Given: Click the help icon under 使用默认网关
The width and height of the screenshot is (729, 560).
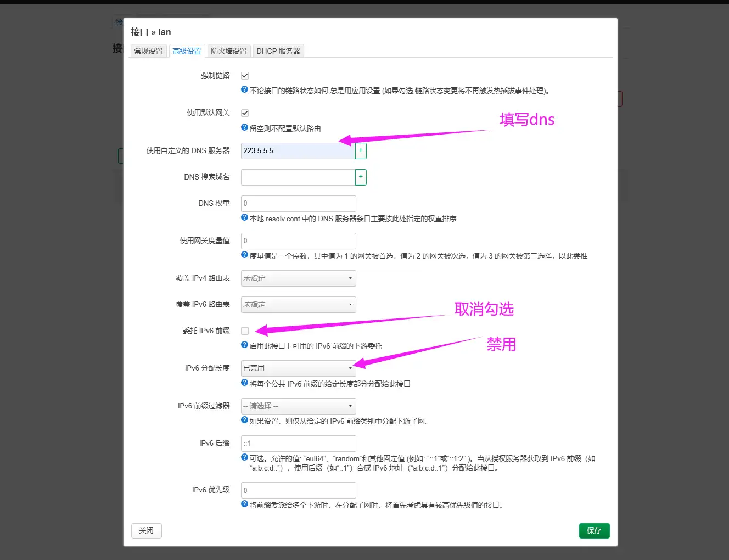Looking at the screenshot, I should pyautogui.click(x=244, y=127).
